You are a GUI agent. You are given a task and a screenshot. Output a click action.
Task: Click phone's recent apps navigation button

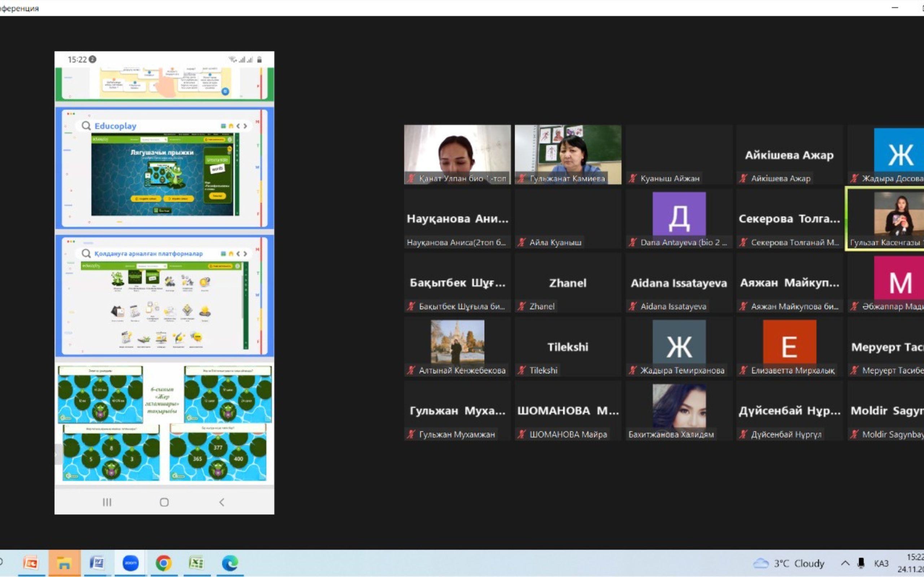pos(107,502)
